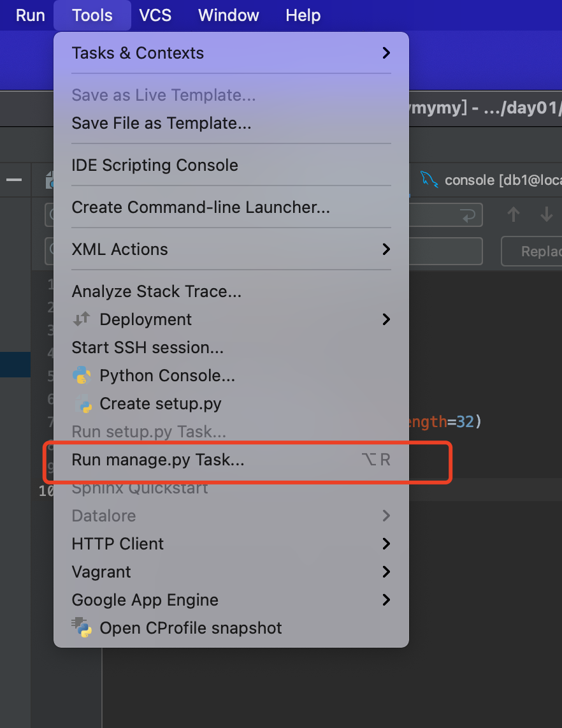Jump to next occurrence with down arrow
Image resolution: width=562 pixels, height=728 pixels.
click(x=546, y=215)
